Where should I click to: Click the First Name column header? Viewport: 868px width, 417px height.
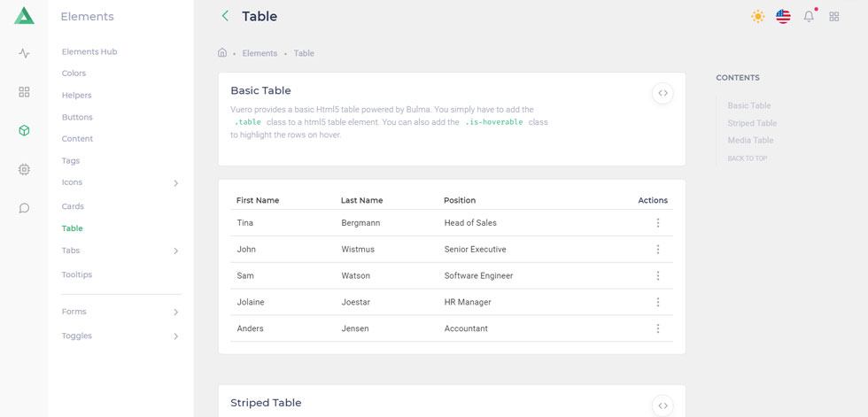coord(258,200)
